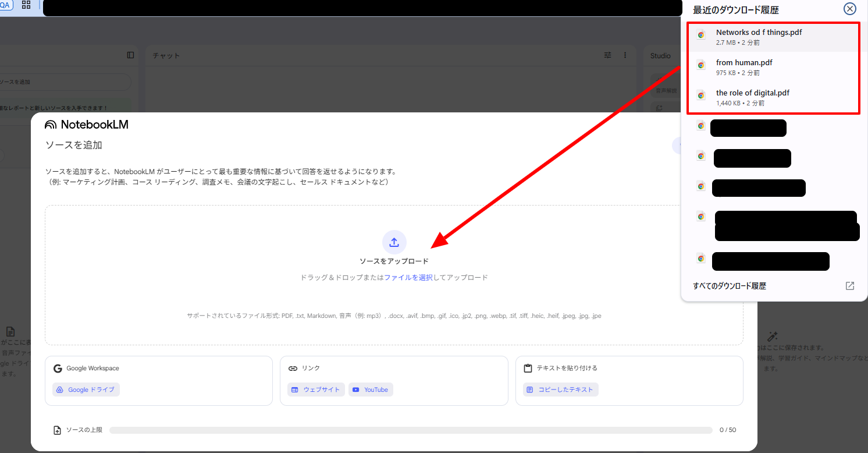Open the from human.pdf download

click(x=773, y=68)
